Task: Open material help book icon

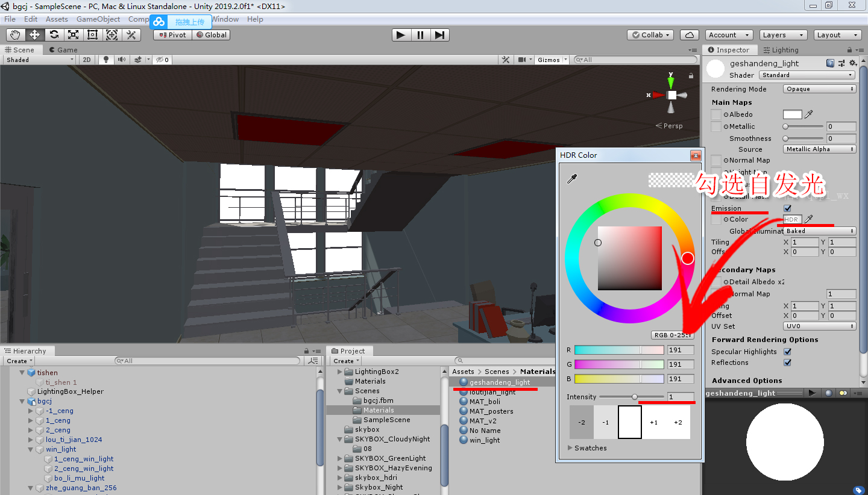Action: (x=831, y=63)
